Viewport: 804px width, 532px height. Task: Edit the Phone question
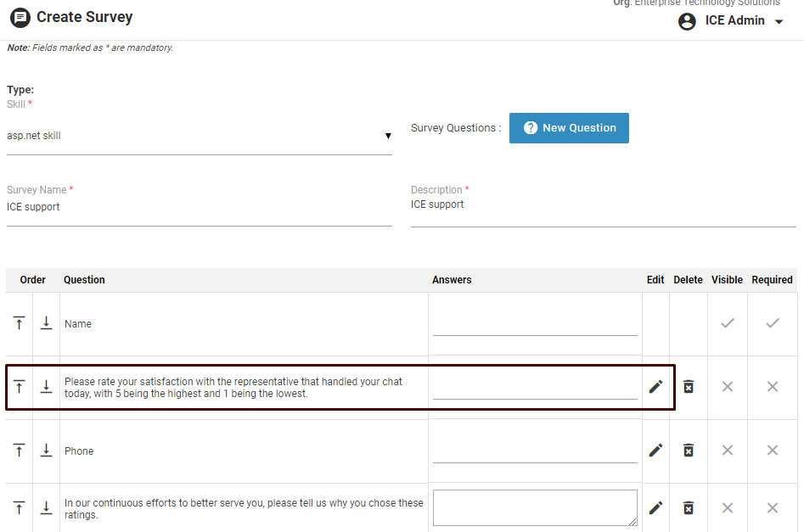[655, 451]
